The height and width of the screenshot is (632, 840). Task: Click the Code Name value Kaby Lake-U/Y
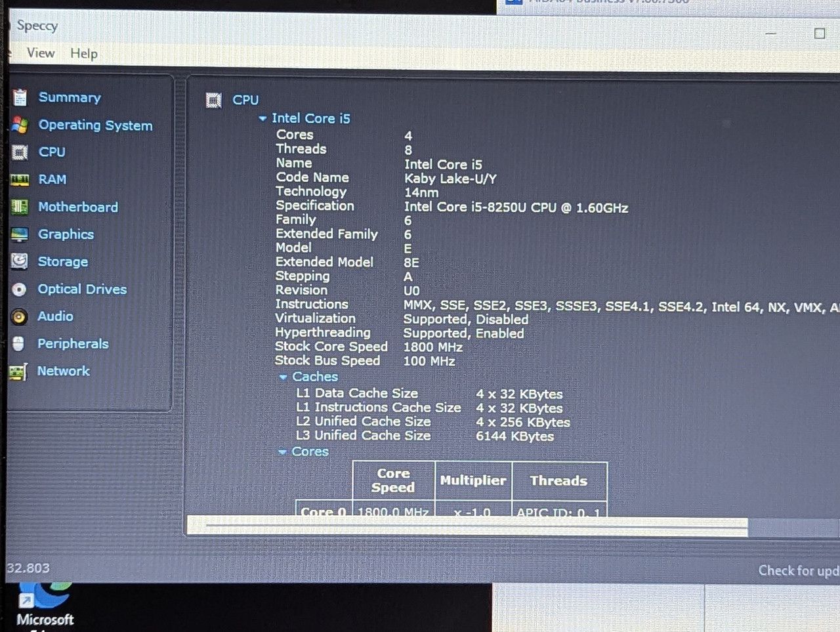[x=450, y=179]
